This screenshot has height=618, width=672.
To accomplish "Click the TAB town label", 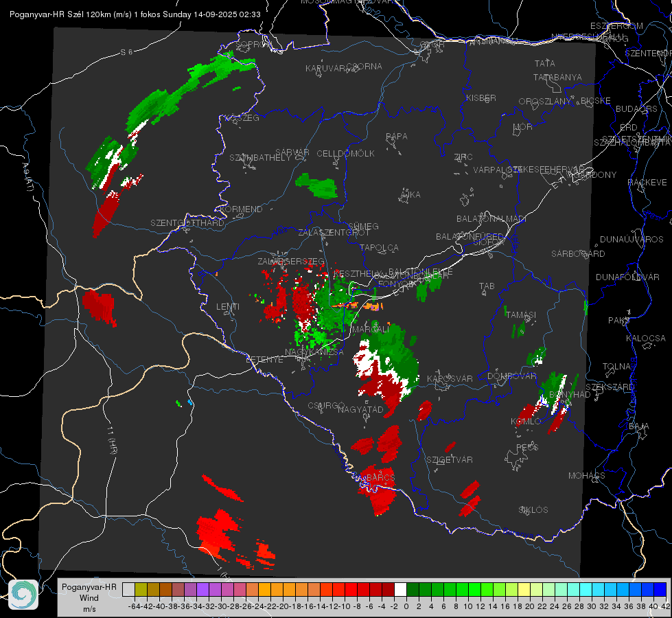I will tap(487, 286).
